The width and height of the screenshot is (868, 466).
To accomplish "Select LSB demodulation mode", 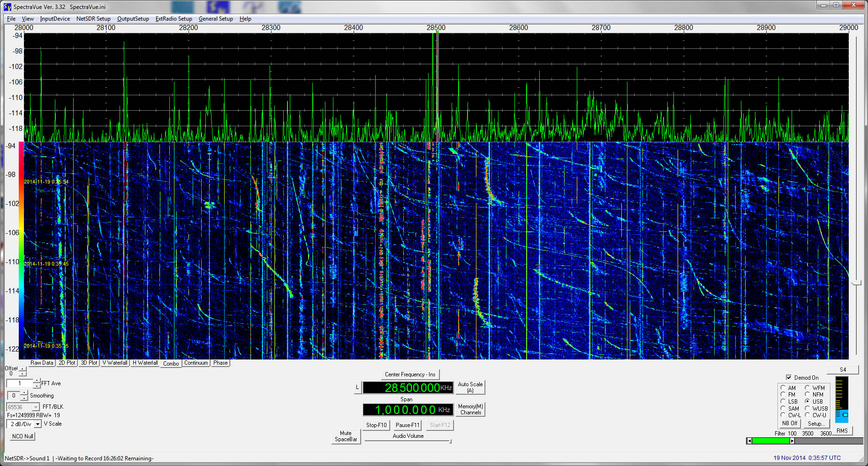I will (x=783, y=401).
